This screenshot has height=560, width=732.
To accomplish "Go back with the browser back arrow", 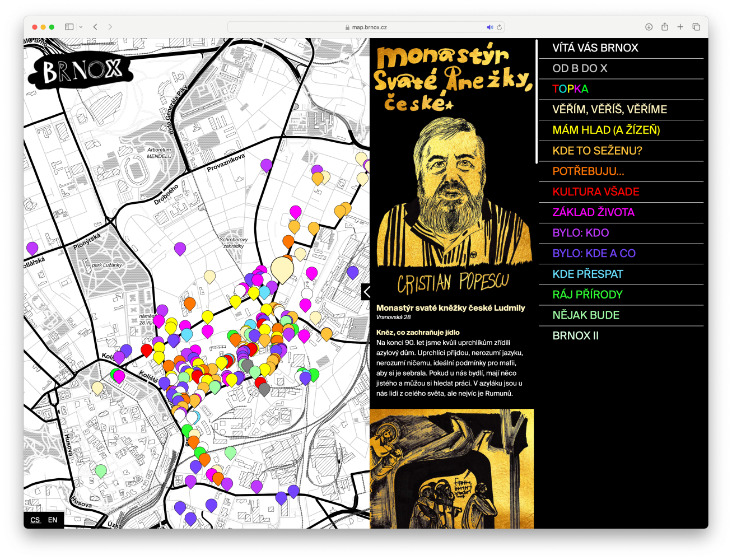I will tap(95, 27).
